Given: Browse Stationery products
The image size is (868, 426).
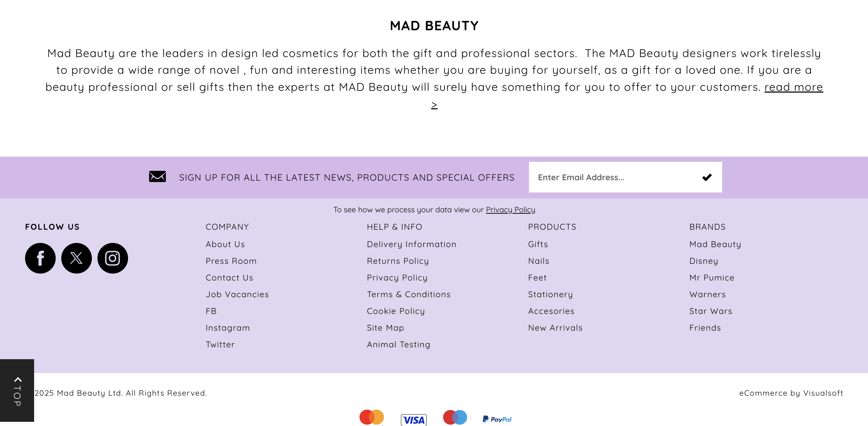Looking at the screenshot, I should (550, 294).
